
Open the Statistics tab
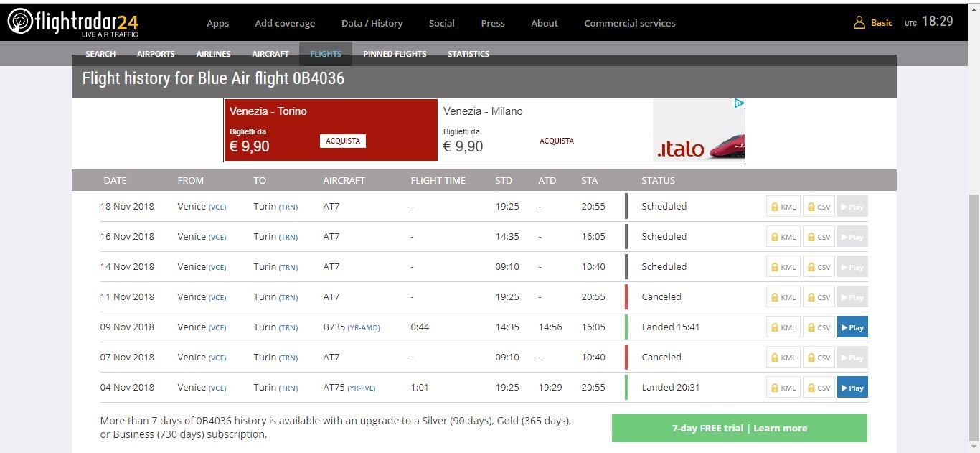click(468, 54)
